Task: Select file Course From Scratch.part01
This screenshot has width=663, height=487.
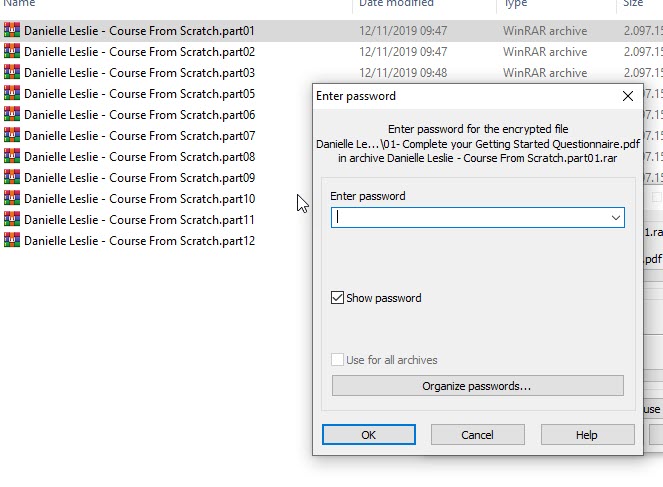Action: (x=140, y=31)
